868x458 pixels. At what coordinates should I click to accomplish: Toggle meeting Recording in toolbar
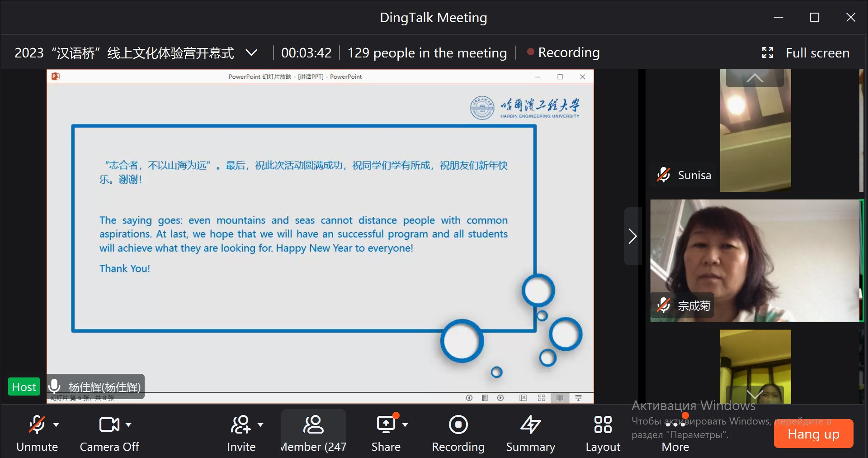pyautogui.click(x=458, y=433)
